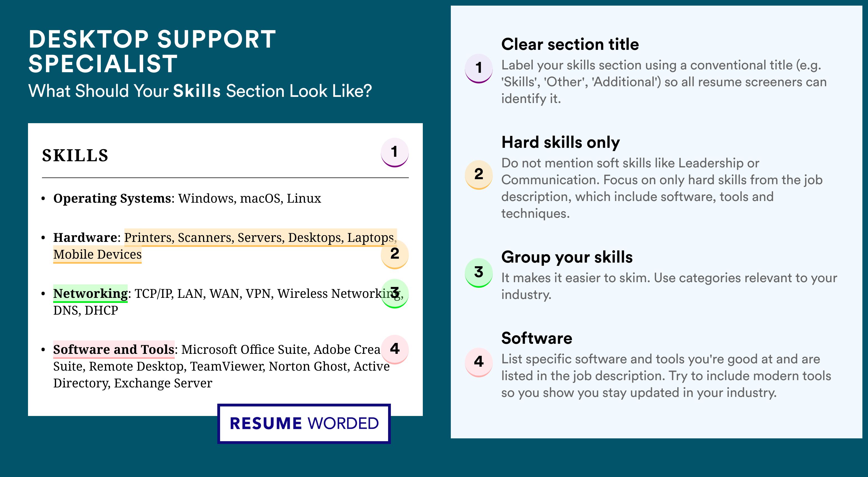868x477 pixels.
Task: Click the orange 2 badge next to Hard skills only
Action: [479, 174]
